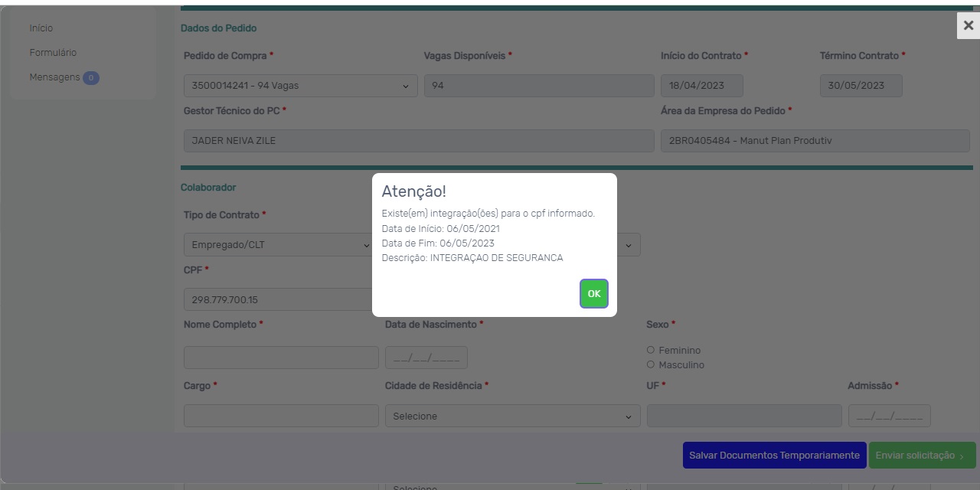Click the Início do Contrato date field
Viewport: 980px width, 490px height.
(701, 86)
